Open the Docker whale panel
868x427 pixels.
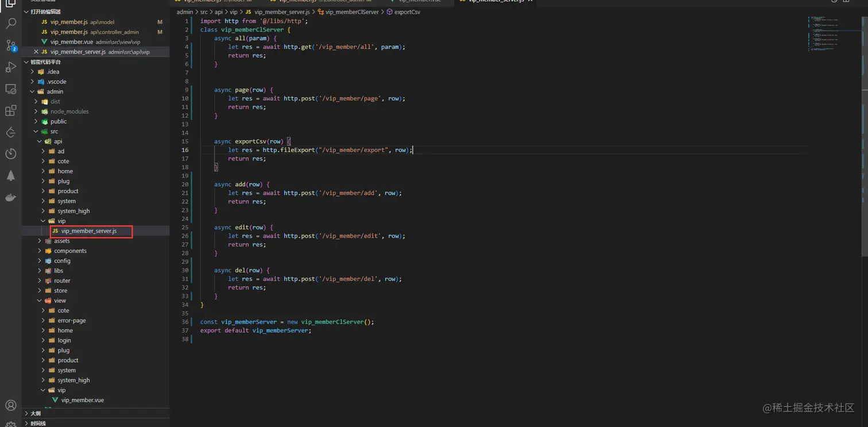(10, 198)
